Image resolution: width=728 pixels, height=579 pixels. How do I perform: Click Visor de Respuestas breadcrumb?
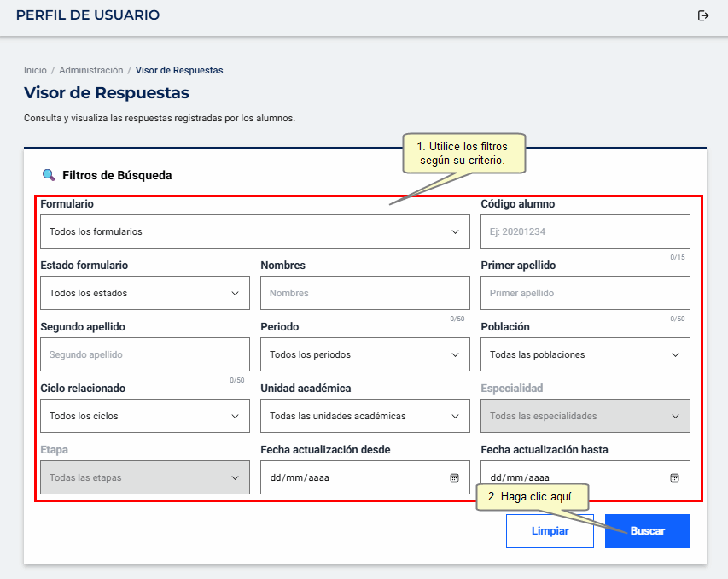click(x=179, y=70)
